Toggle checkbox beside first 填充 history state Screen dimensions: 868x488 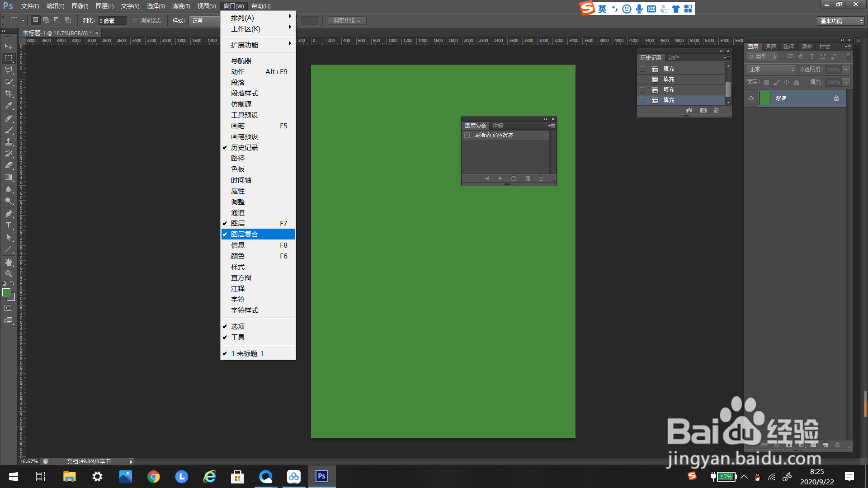point(642,69)
